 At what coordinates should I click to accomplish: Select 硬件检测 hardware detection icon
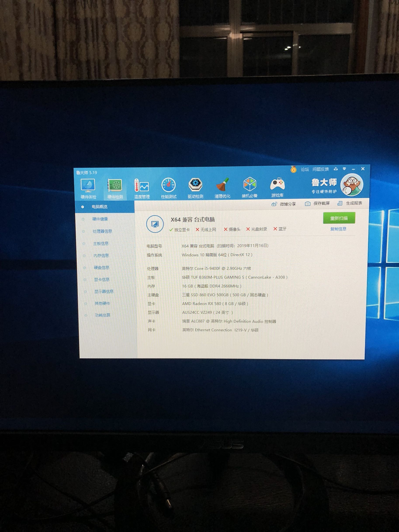pyautogui.click(x=115, y=188)
